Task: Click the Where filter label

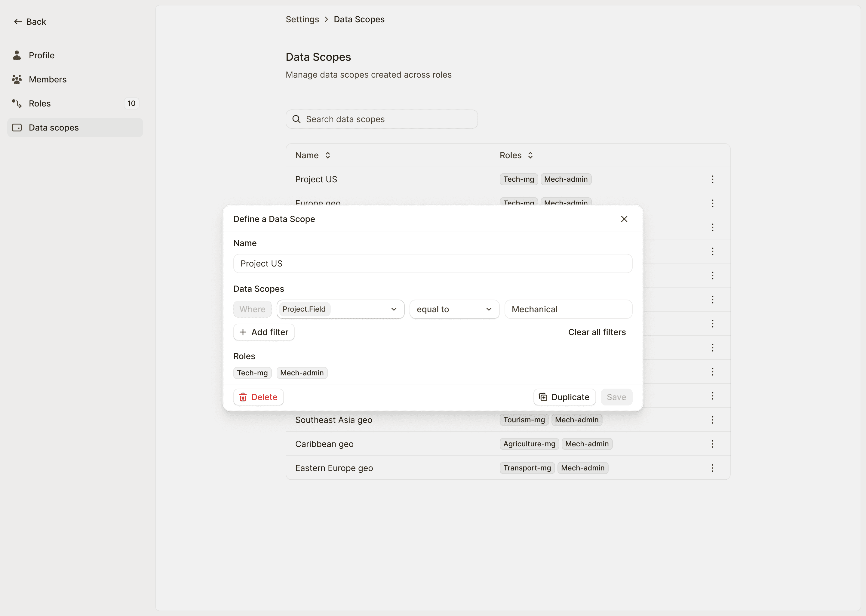Action: coord(252,309)
